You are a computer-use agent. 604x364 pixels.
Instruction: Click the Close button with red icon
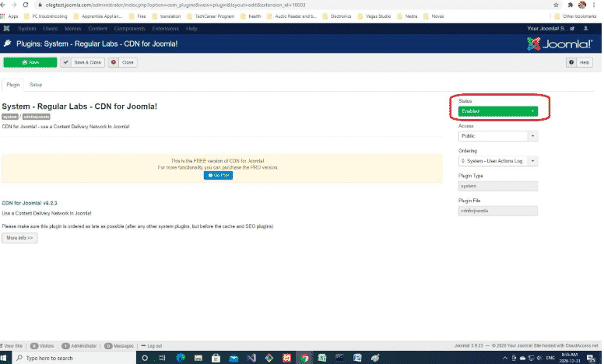123,62
